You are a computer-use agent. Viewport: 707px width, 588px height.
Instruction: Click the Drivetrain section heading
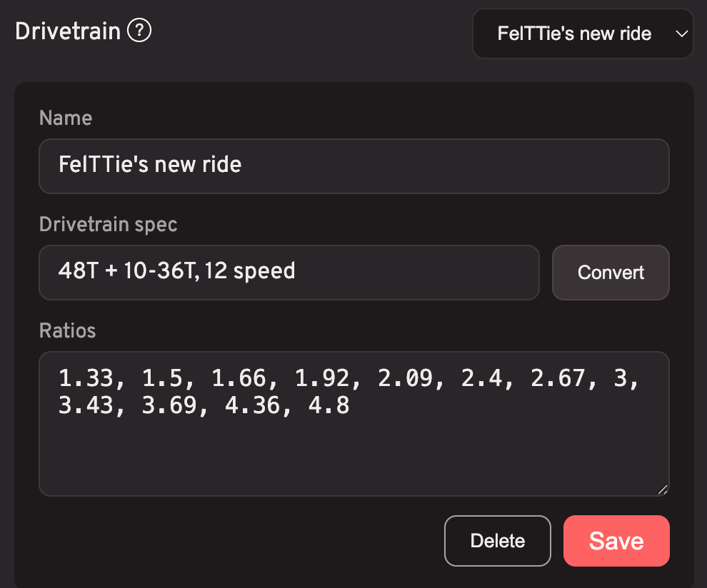(x=68, y=31)
